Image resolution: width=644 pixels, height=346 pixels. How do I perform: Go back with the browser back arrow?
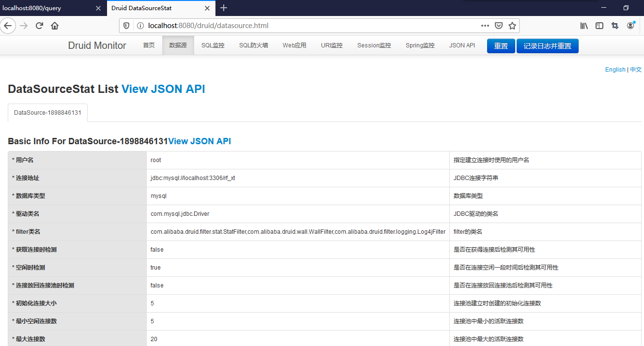point(8,26)
